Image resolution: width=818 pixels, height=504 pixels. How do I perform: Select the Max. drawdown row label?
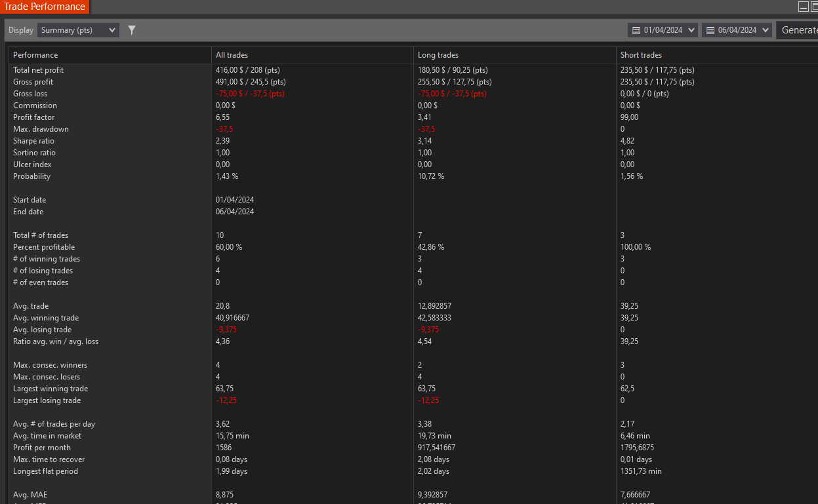pyautogui.click(x=41, y=129)
